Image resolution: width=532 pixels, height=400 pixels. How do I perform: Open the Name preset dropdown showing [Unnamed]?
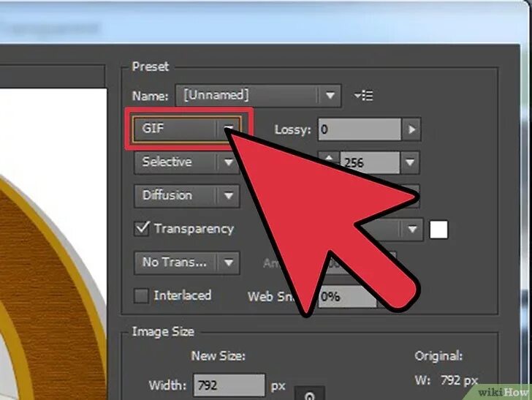tap(258, 95)
